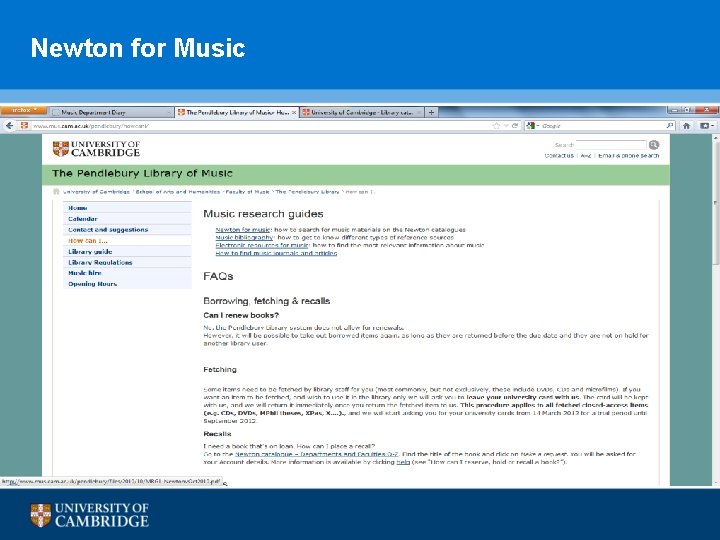Click the 'Fetching' subheading
This screenshot has height=540, width=720.
(220, 370)
